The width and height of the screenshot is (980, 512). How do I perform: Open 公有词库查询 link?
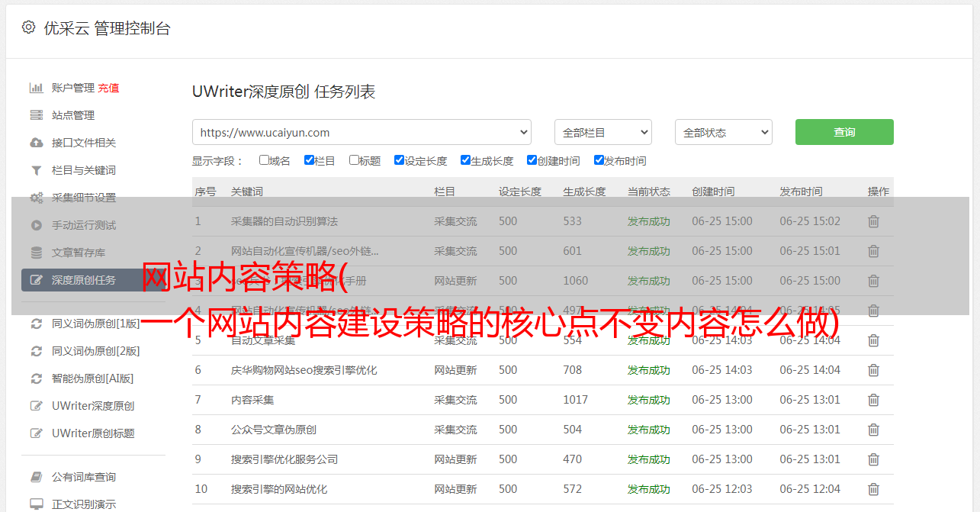click(x=84, y=477)
